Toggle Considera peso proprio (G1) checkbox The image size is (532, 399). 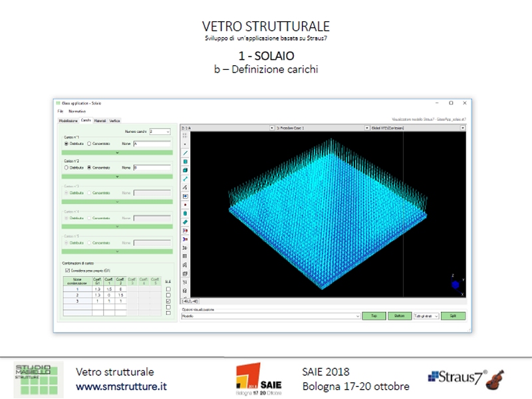pos(66,271)
